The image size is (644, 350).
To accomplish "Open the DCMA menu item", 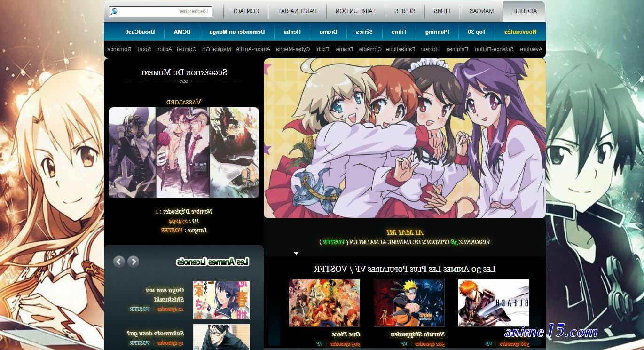I will click(x=182, y=32).
